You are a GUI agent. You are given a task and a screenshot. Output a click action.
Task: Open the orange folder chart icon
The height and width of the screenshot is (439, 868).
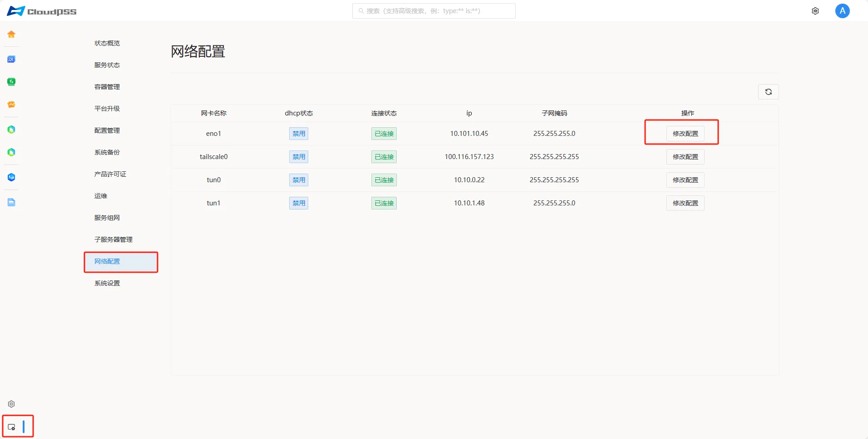11,105
